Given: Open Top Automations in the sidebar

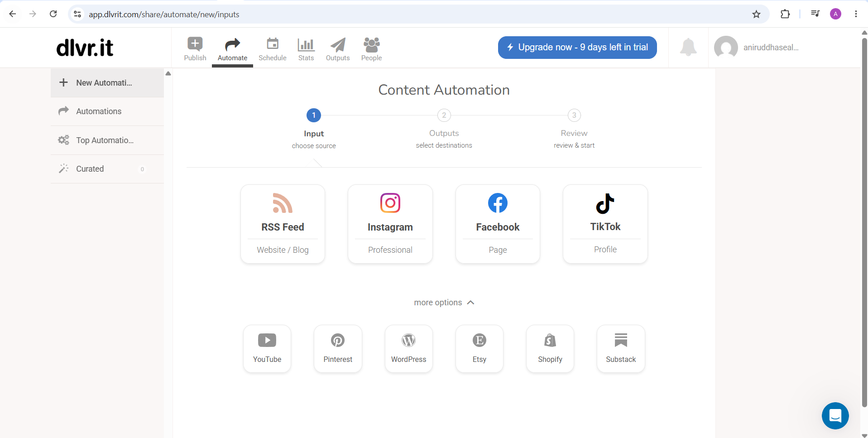Looking at the screenshot, I should coord(107,140).
